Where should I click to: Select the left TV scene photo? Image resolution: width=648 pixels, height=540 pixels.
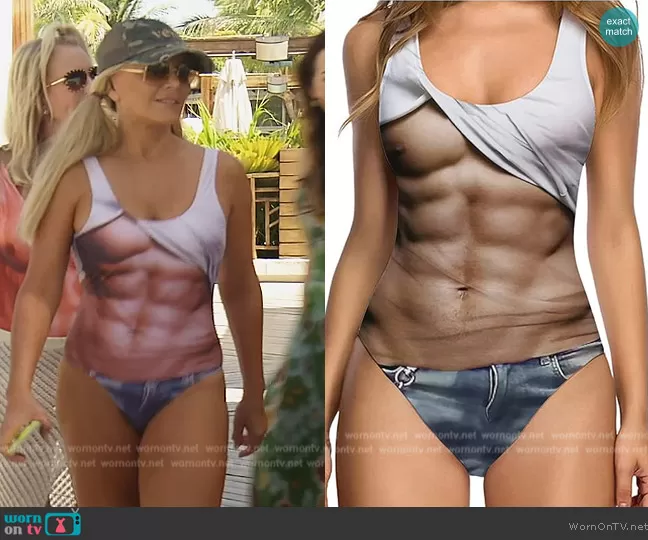[162, 250]
